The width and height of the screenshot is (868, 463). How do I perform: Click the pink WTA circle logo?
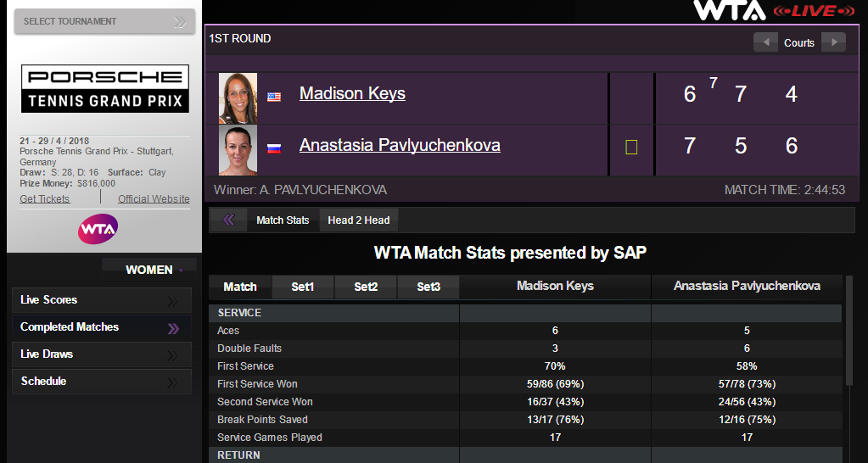point(98,229)
